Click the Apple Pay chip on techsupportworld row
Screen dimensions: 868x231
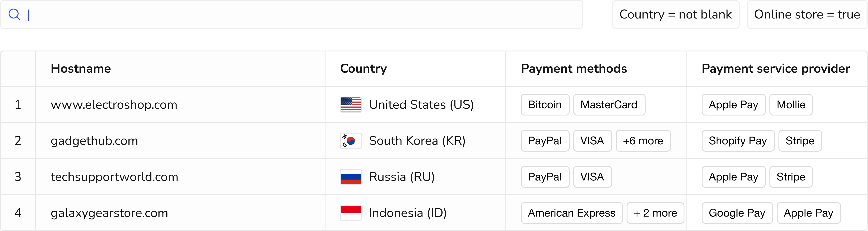[x=733, y=177]
